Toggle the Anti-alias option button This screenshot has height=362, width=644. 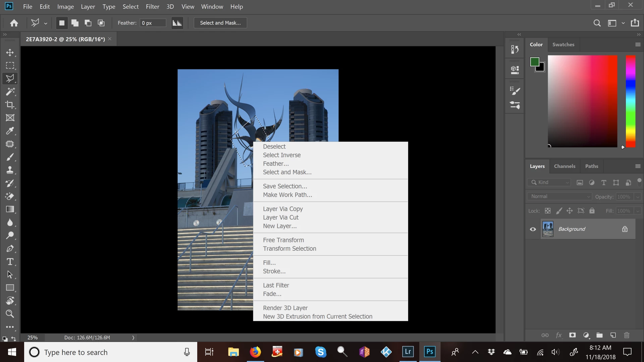coord(177,23)
